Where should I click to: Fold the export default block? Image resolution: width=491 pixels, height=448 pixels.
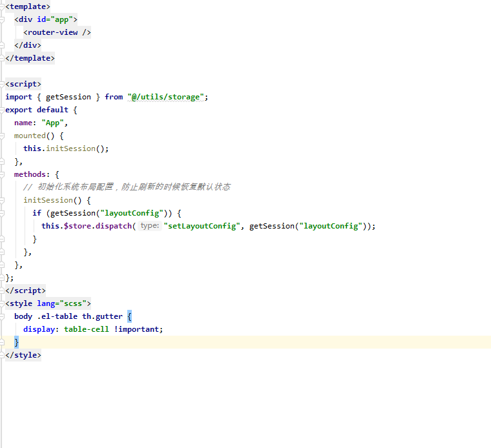pyautogui.click(x=2, y=110)
